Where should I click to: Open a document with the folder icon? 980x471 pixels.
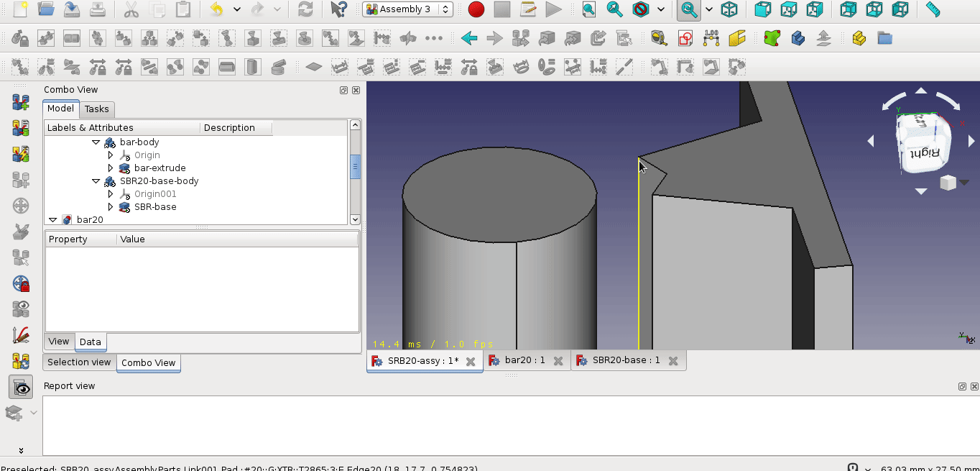pyautogui.click(x=45, y=10)
